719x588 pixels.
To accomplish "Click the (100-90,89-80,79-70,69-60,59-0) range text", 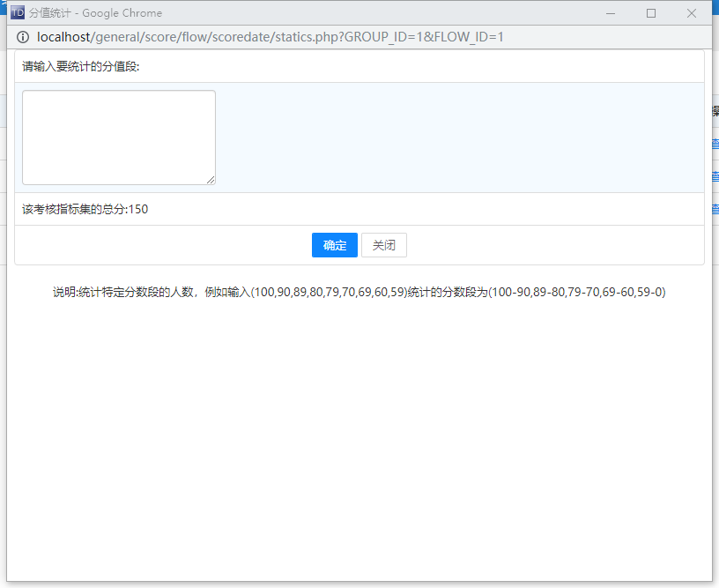I will pos(577,293).
